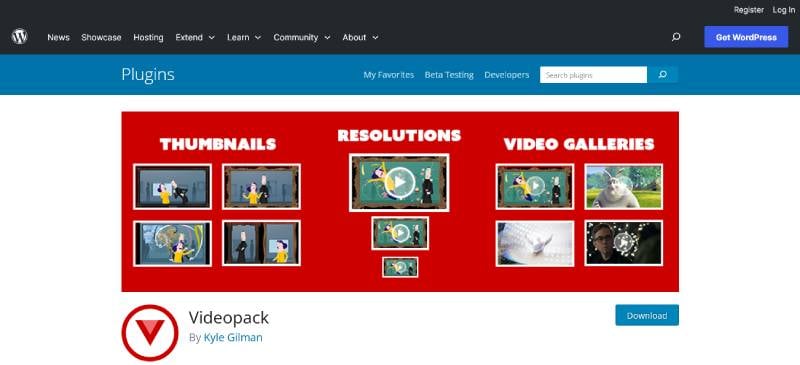
Task: Open the Plugins section heading
Action: click(148, 75)
